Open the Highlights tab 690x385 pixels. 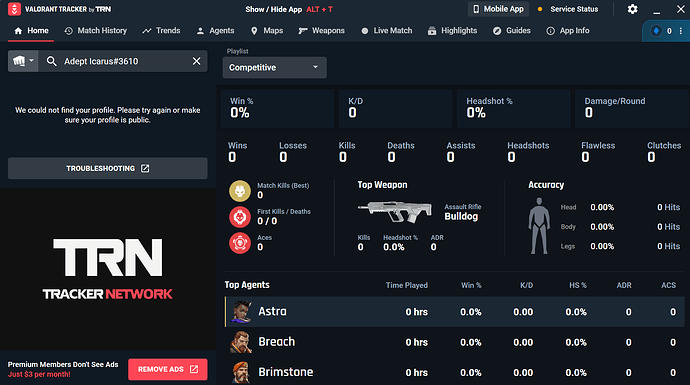click(452, 31)
